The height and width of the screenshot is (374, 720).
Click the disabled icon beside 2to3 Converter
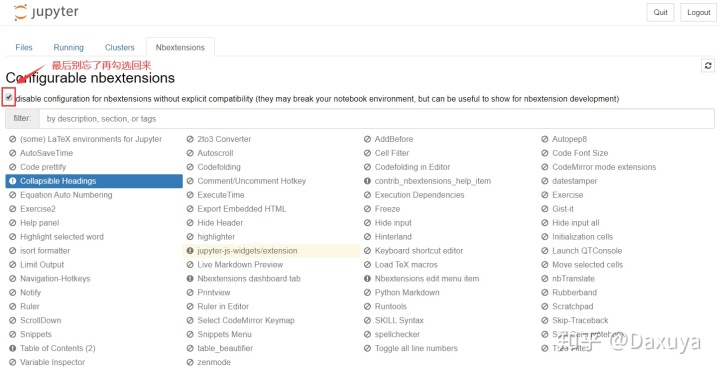[x=190, y=139]
